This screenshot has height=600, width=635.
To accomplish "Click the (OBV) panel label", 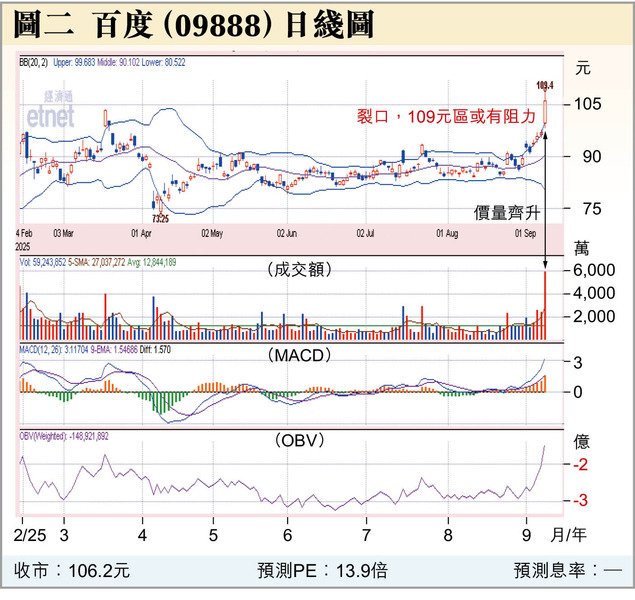I will (300, 440).
